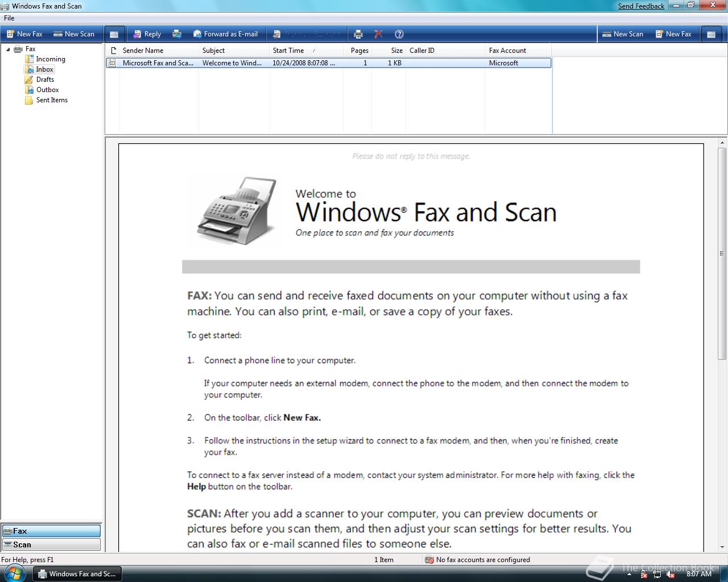
Task: Switch to the Fax view tab
Action: coord(51,531)
